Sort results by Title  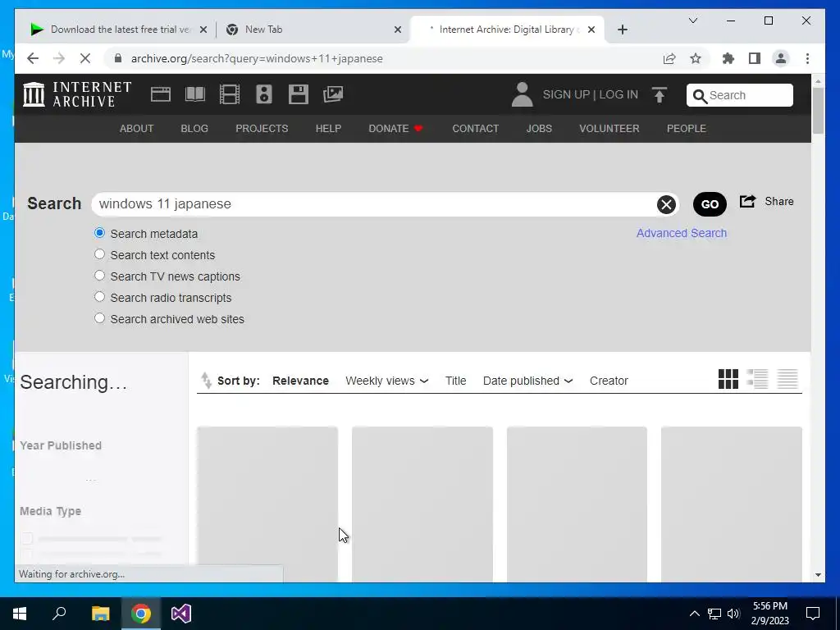[456, 381]
